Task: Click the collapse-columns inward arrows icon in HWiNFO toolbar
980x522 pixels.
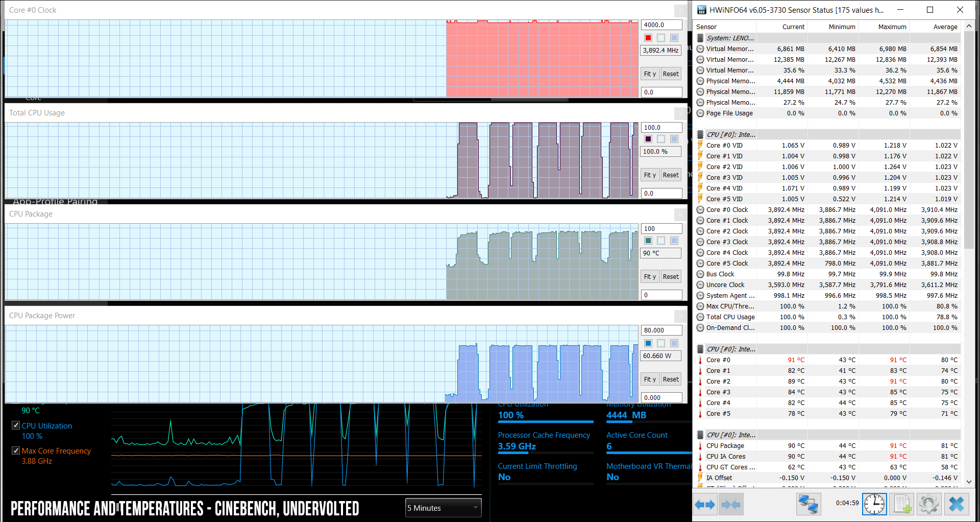Action: [x=730, y=505]
